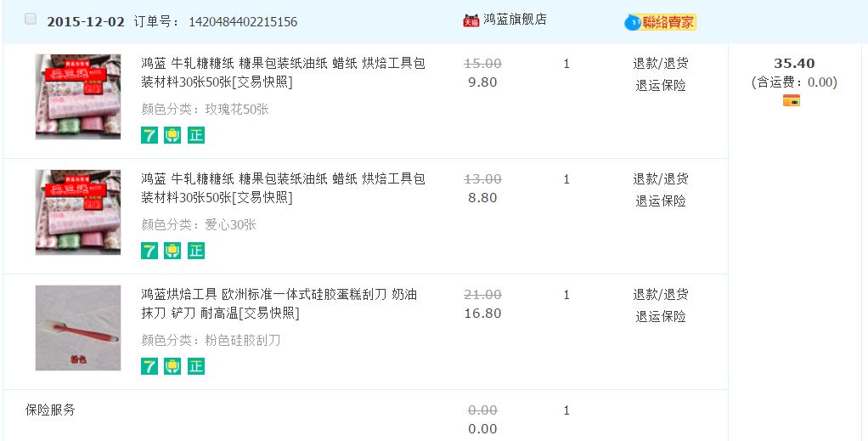Screen dimensions: 868x441
Task: Click 7-day return icon for 玫瑰花50张 item
Action: (x=149, y=135)
